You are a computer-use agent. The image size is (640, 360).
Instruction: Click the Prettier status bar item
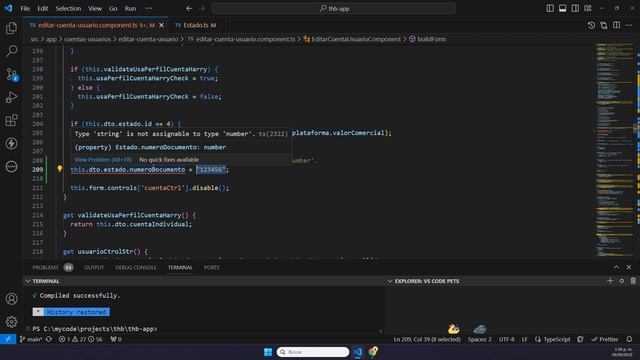(x=604, y=339)
